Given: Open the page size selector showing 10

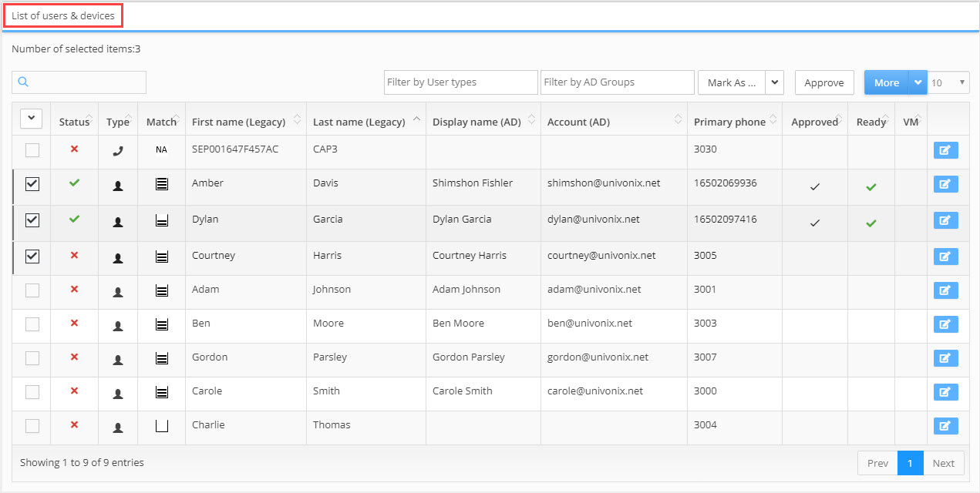Looking at the screenshot, I should coord(949,82).
